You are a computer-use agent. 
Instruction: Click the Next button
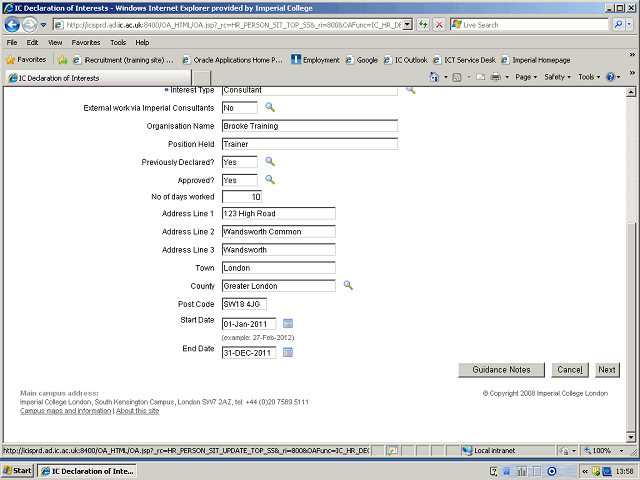coord(606,370)
